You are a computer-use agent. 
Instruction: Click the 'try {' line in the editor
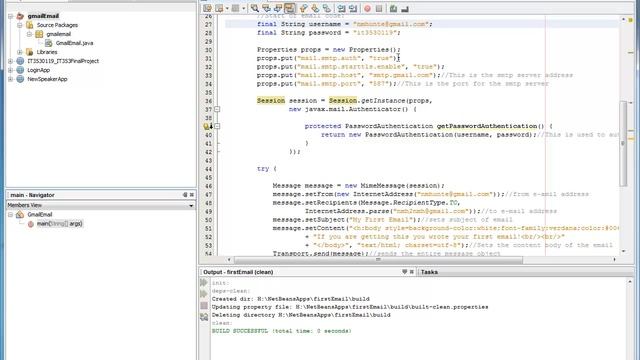click(x=267, y=169)
